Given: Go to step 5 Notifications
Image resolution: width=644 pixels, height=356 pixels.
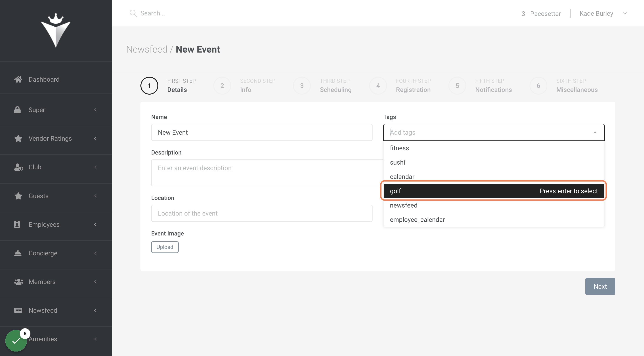Looking at the screenshot, I should [x=480, y=85].
